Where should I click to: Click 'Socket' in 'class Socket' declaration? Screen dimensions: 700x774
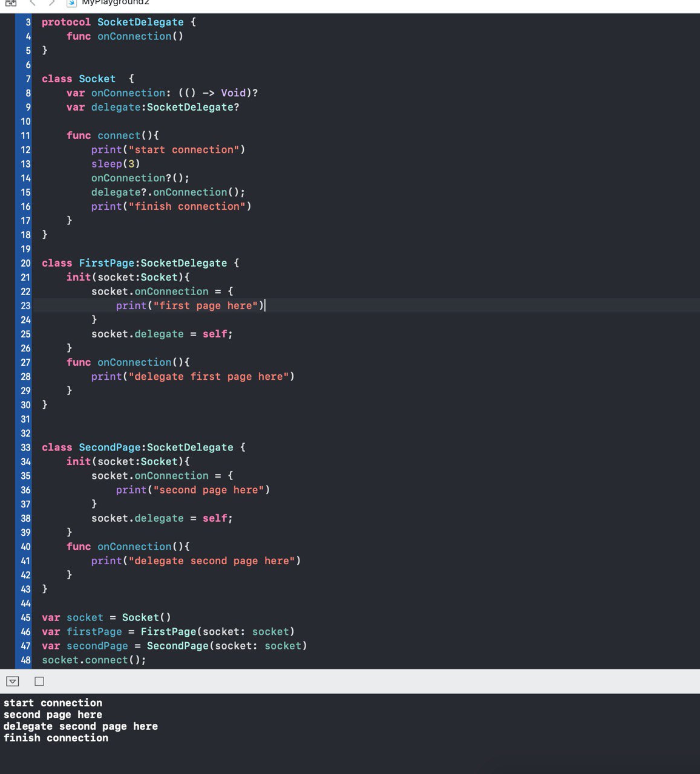(97, 79)
